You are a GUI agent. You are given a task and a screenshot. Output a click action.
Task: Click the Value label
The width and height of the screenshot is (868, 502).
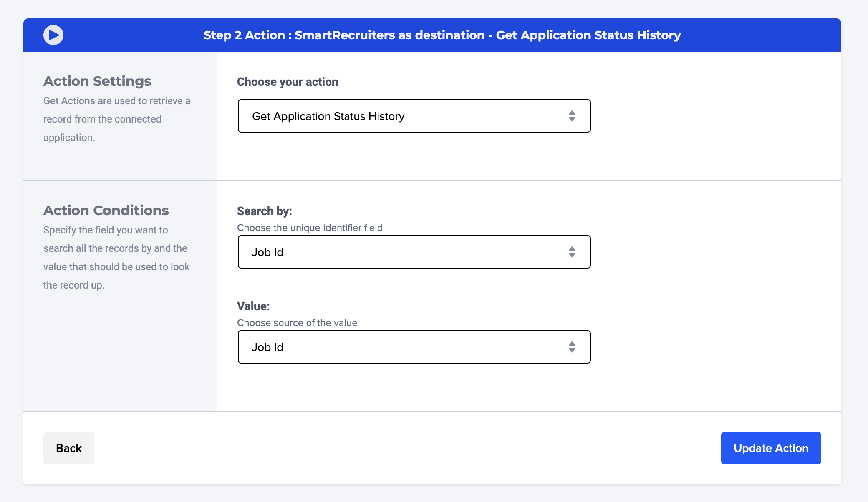pos(253,306)
